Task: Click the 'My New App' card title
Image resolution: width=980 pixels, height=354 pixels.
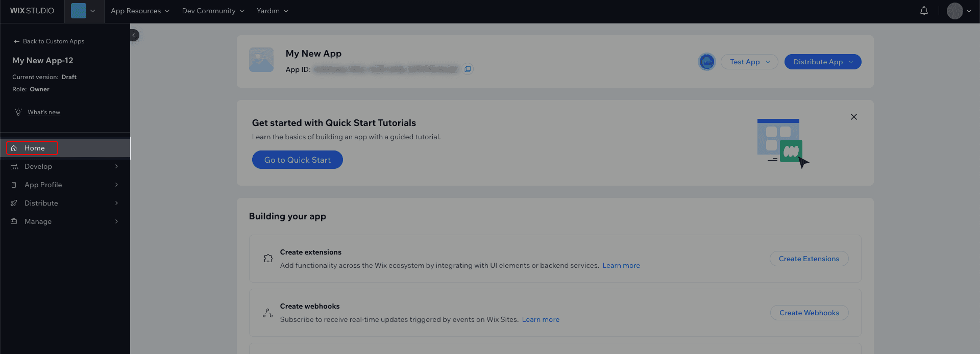Action: pyautogui.click(x=313, y=54)
